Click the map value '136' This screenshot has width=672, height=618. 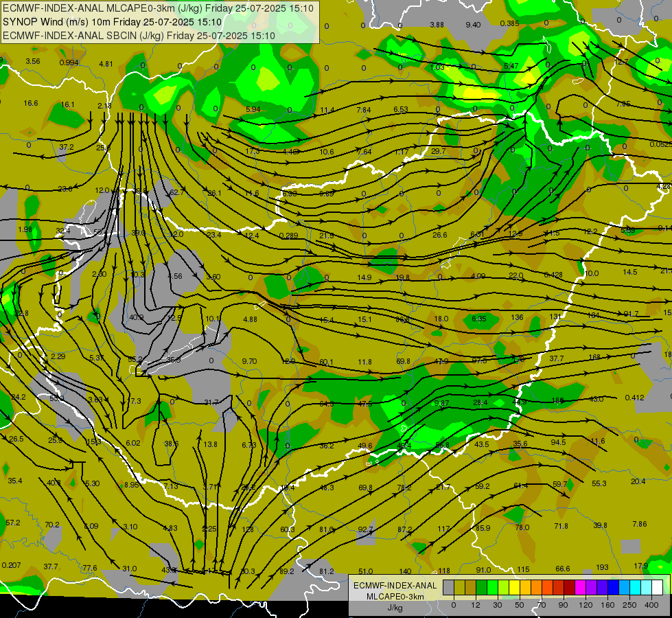(518, 317)
